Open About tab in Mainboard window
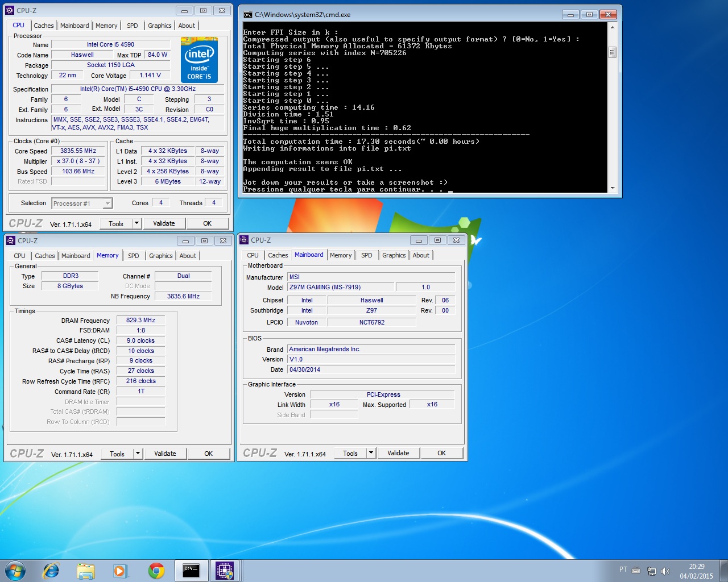This screenshot has width=728, height=582. 421,255
